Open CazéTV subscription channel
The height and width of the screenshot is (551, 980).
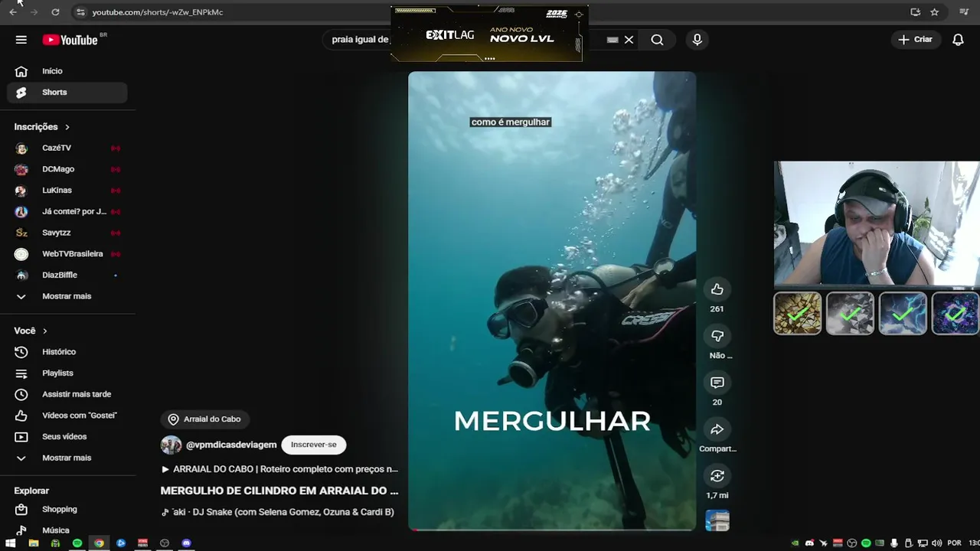[67, 148]
